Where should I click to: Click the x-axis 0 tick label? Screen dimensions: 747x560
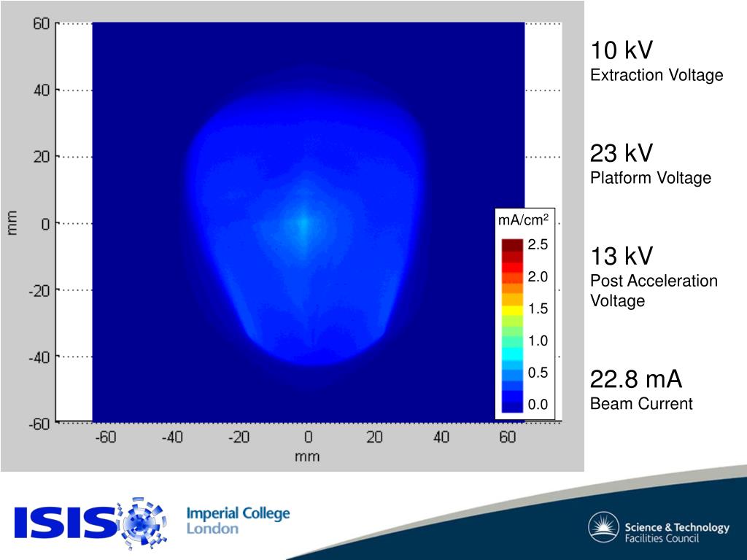coord(309,437)
